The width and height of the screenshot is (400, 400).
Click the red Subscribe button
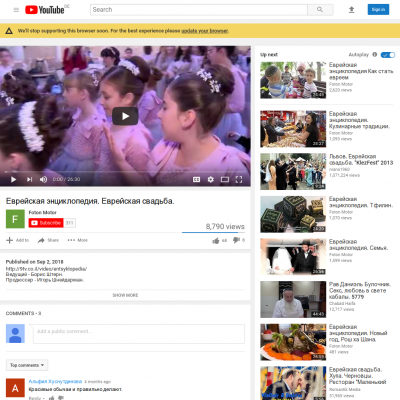46,223
